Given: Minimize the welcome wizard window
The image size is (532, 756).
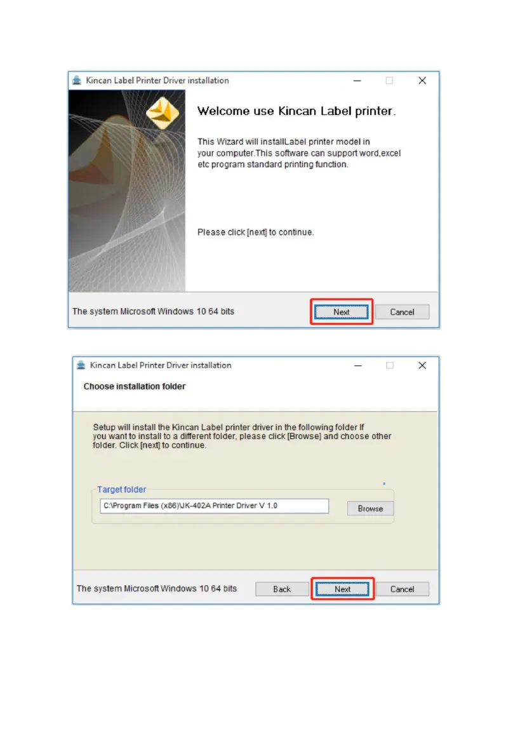Looking at the screenshot, I should [x=357, y=81].
